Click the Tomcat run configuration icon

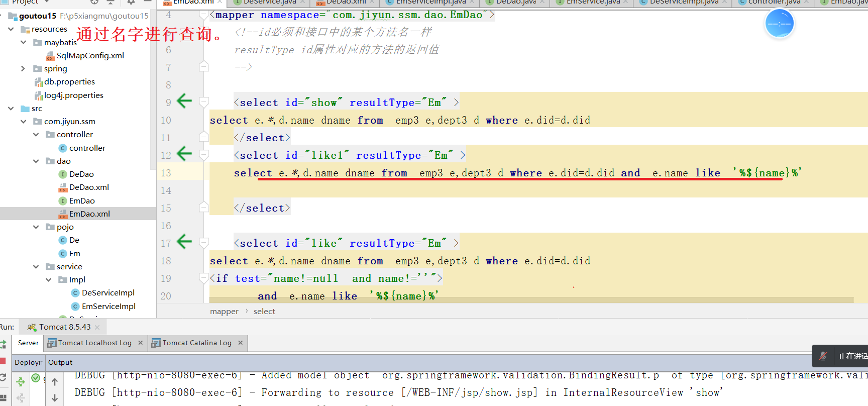[x=32, y=327]
